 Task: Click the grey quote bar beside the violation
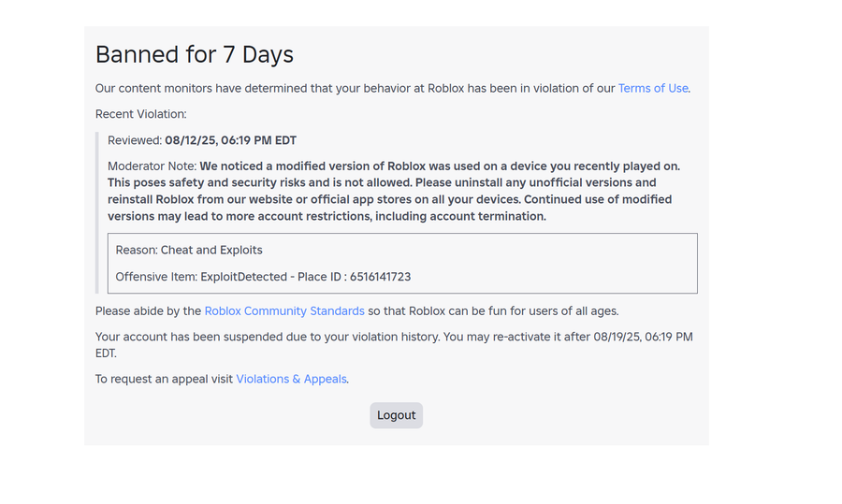[97, 212]
